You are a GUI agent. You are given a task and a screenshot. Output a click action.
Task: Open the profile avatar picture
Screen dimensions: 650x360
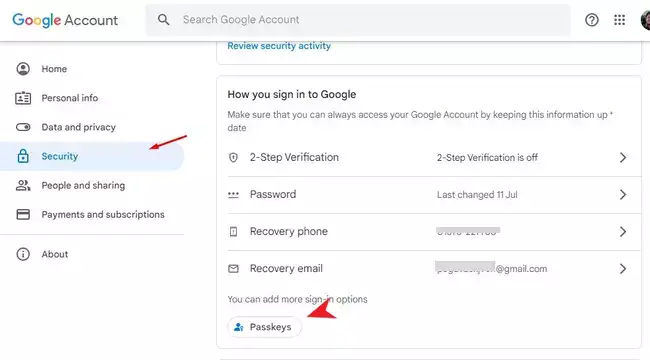click(x=645, y=19)
